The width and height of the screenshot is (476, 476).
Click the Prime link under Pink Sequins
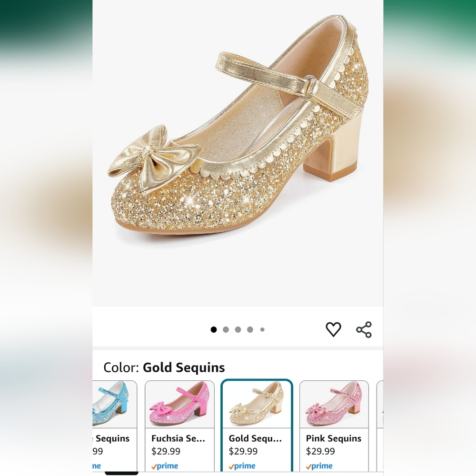[320, 466]
